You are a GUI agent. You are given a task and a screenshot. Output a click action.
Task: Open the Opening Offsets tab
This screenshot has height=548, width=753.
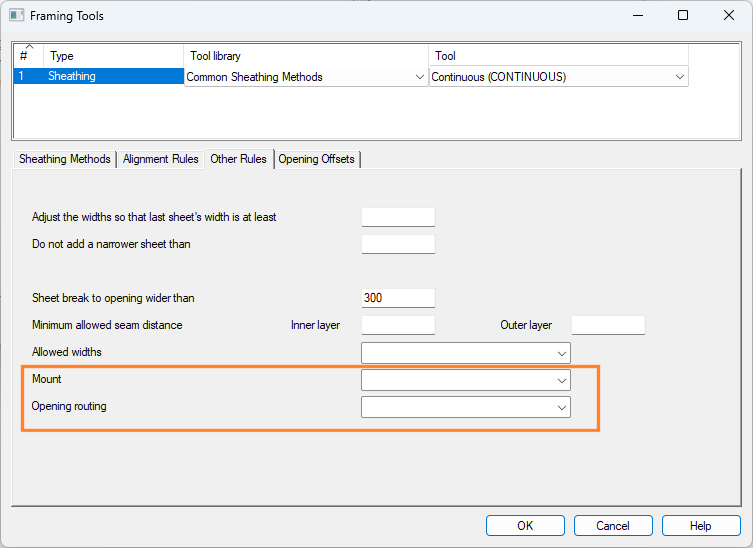tap(316, 159)
